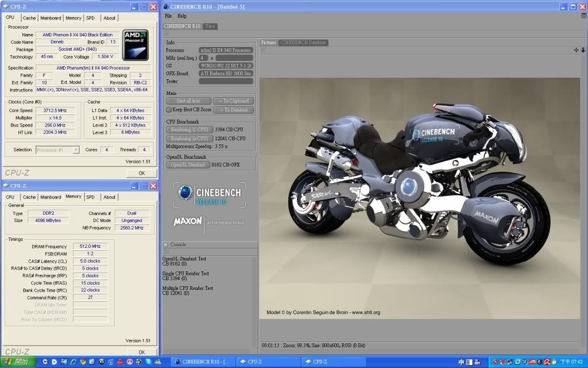Viewport: 588px width, 368px height.
Task: Select the Core Voltage value 1.504 V
Action: (106, 57)
